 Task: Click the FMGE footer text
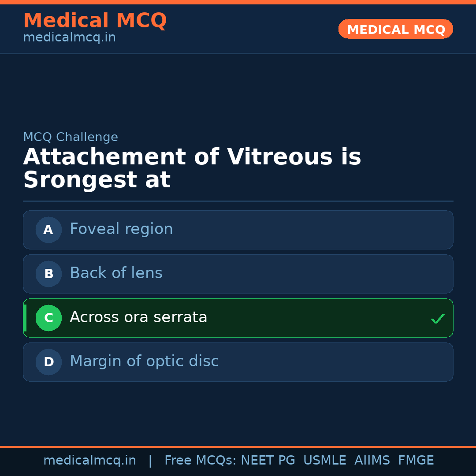tap(416, 461)
